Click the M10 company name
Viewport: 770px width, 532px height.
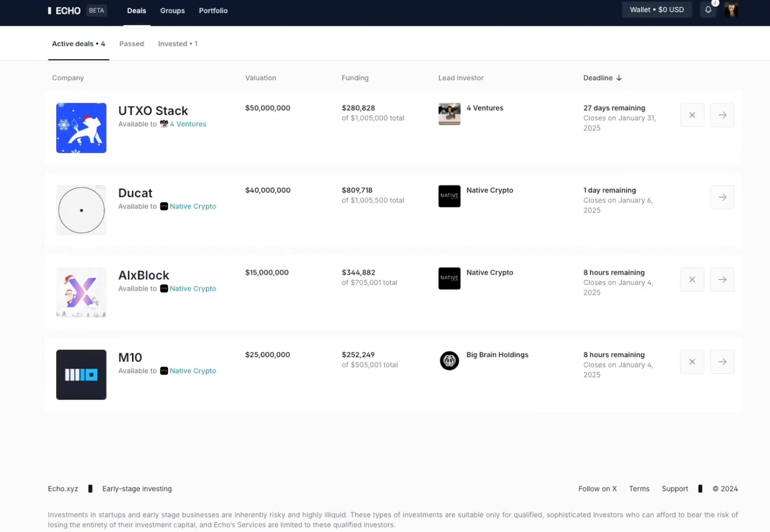point(130,357)
